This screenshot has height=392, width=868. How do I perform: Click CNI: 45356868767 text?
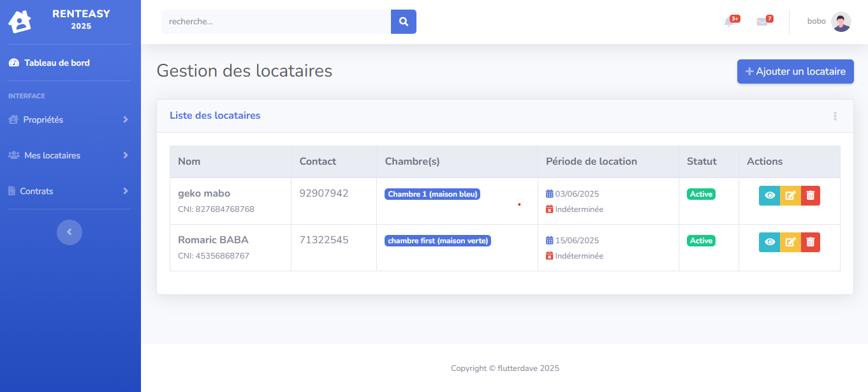214,256
